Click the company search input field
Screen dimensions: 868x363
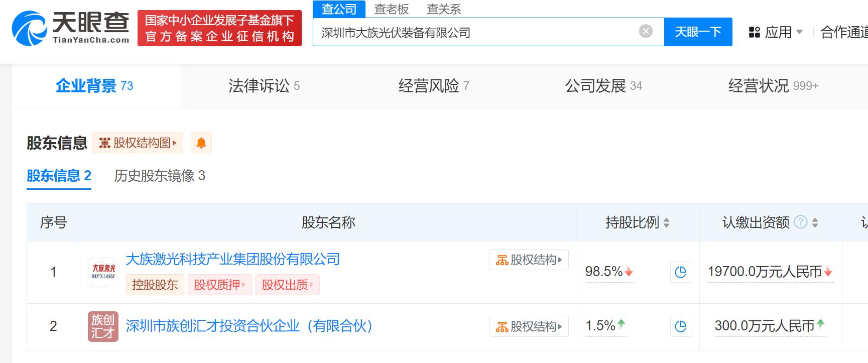[472, 33]
